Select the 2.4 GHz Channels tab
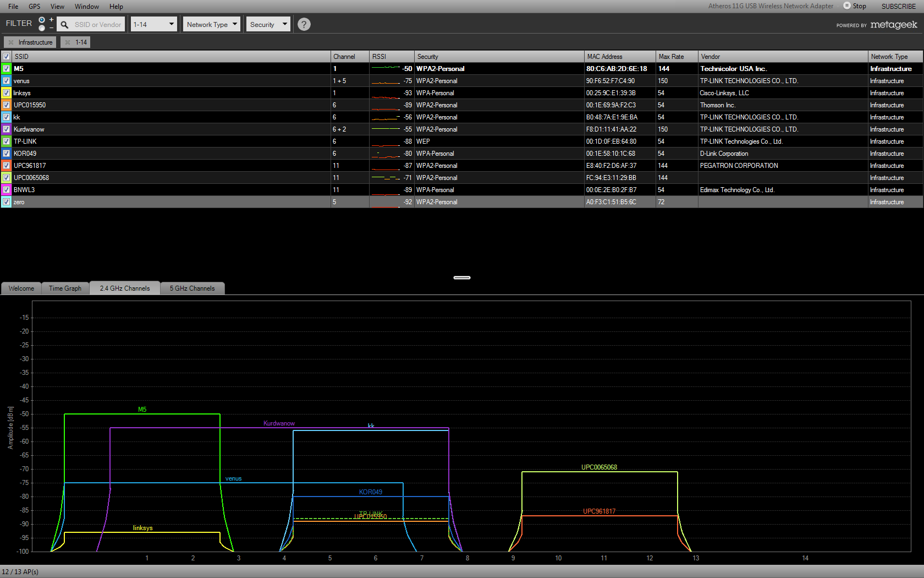 125,288
